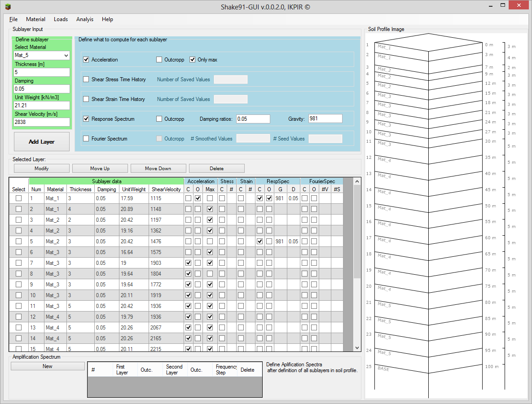Click the sublayer table scroll up arrow

357,181
